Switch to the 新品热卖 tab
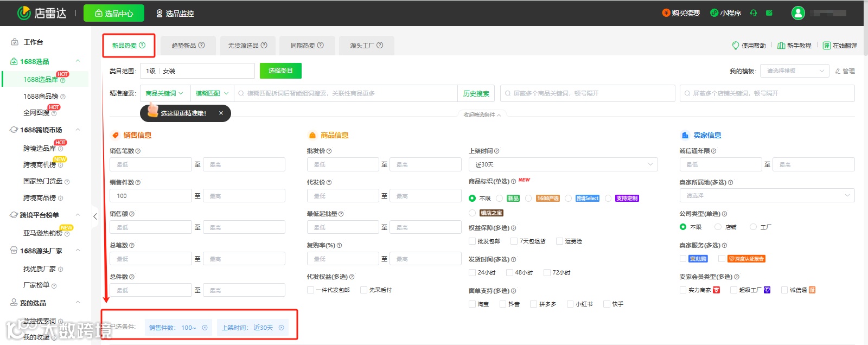Image resolution: width=868 pixels, height=345 pixels. click(129, 46)
